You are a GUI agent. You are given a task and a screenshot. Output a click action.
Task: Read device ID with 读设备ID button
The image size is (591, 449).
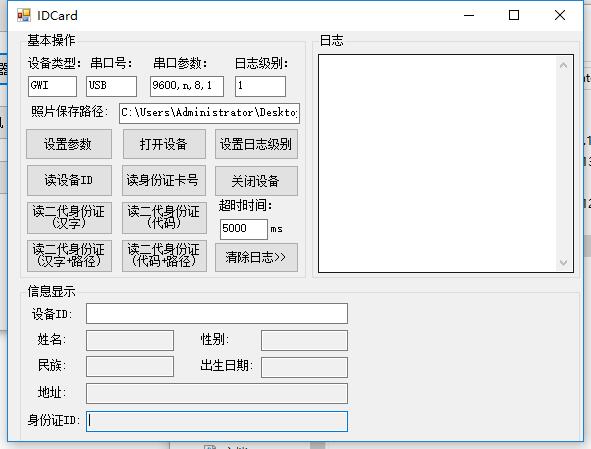pyautogui.click(x=69, y=181)
